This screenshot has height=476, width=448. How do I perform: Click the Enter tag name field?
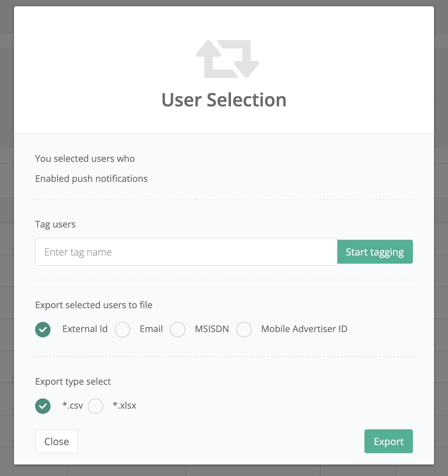tap(186, 252)
